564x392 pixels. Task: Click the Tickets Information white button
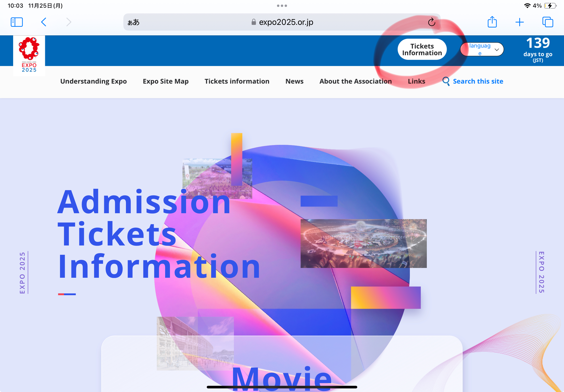click(x=422, y=49)
